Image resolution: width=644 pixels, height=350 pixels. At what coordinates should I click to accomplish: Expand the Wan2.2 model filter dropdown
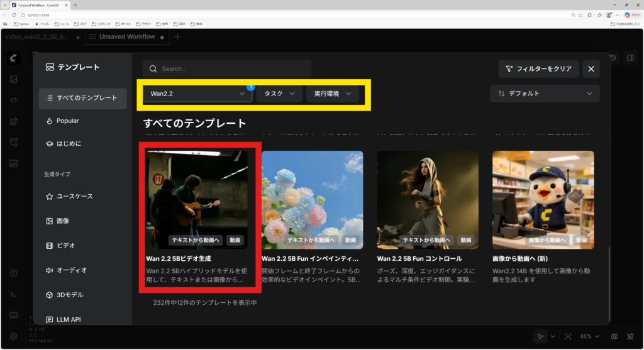[197, 94]
